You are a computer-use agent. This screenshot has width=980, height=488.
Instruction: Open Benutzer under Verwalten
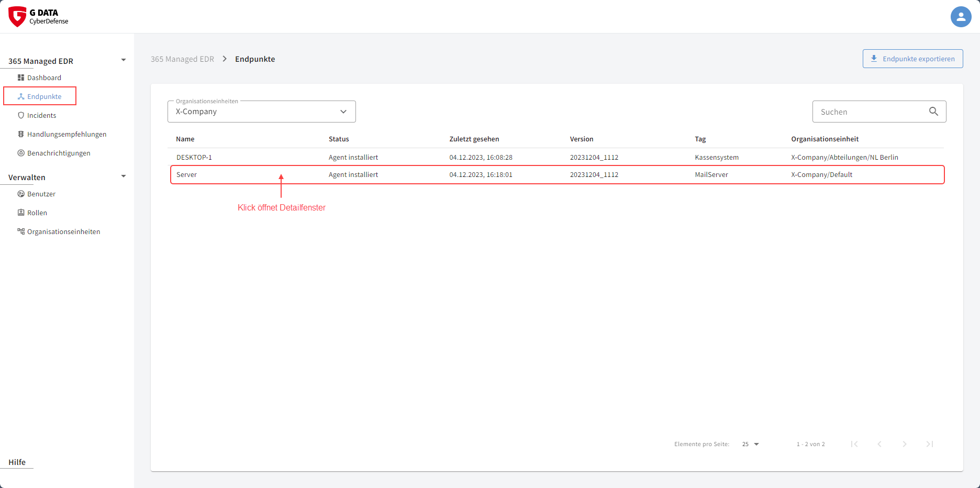point(41,194)
